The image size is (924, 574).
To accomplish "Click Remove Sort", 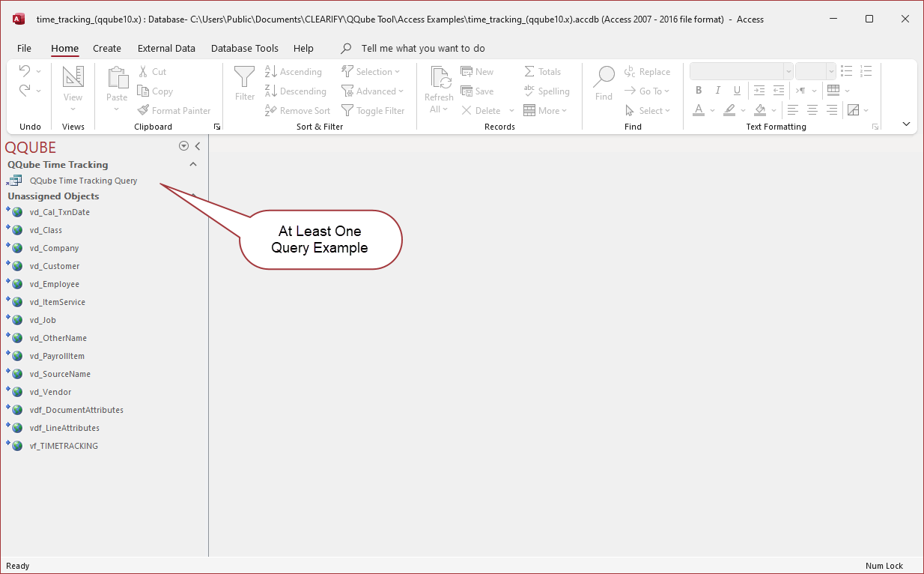I will click(298, 111).
